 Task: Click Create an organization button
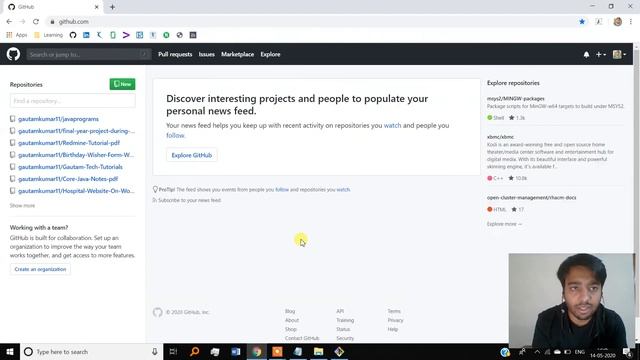tap(40, 269)
